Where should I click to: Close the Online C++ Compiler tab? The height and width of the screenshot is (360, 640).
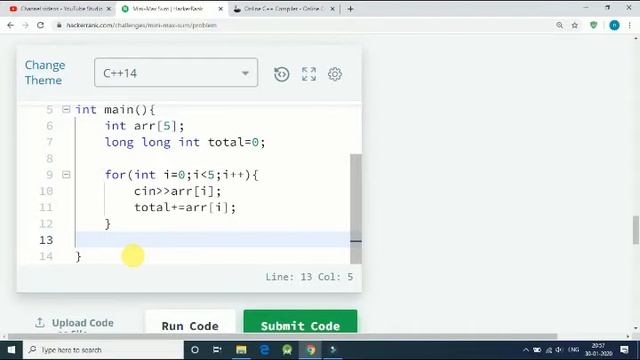click(332, 9)
